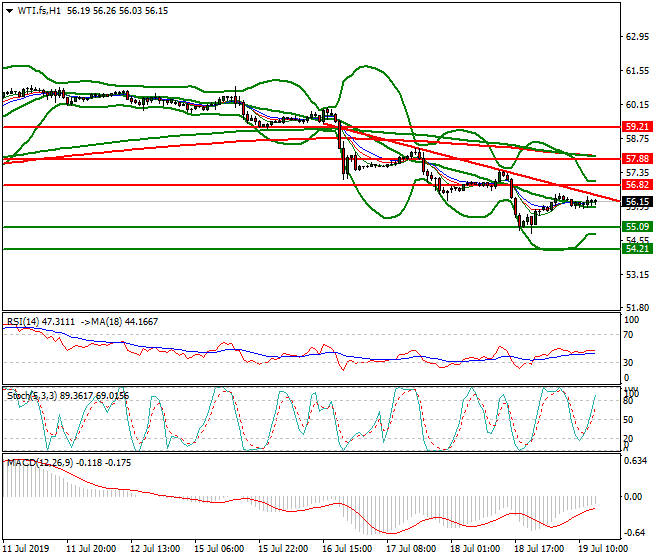The height and width of the screenshot is (560, 660).
Task: Click the 18 Jul 17:00 time label
Action: 539,549
